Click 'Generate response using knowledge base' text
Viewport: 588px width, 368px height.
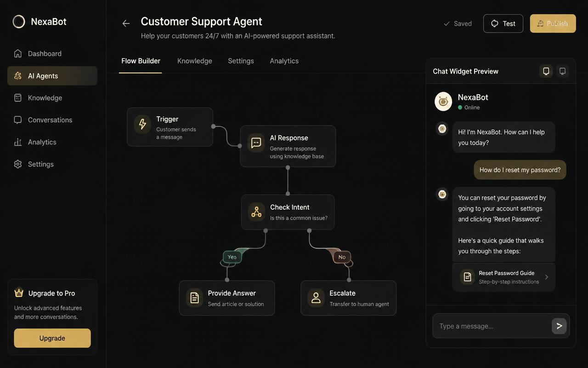click(297, 152)
